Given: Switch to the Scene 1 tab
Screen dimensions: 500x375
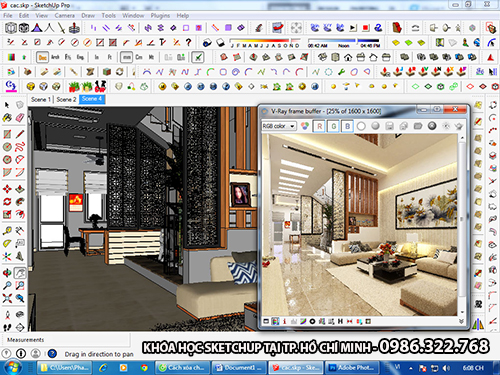Looking at the screenshot, I should (x=41, y=99).
